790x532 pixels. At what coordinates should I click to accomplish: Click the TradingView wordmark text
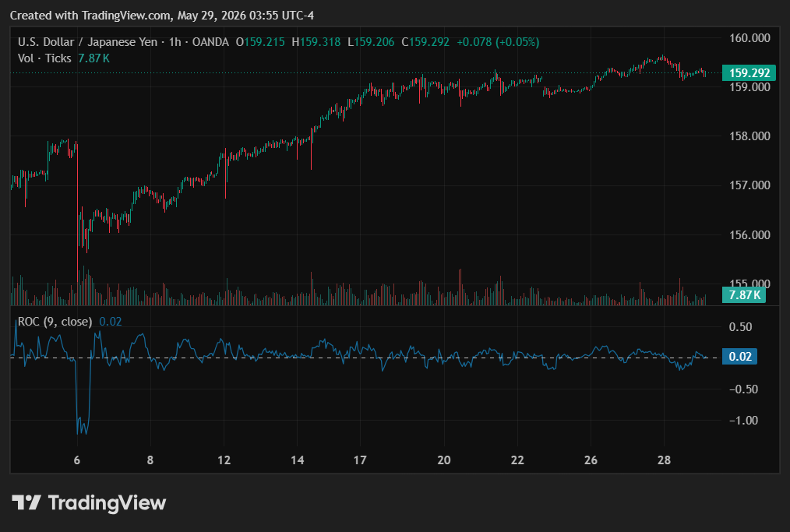(x=107, y=502)
